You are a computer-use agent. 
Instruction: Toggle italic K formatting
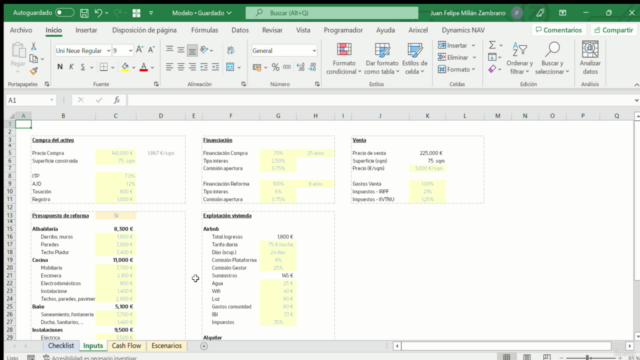click(x=71, y=67)
